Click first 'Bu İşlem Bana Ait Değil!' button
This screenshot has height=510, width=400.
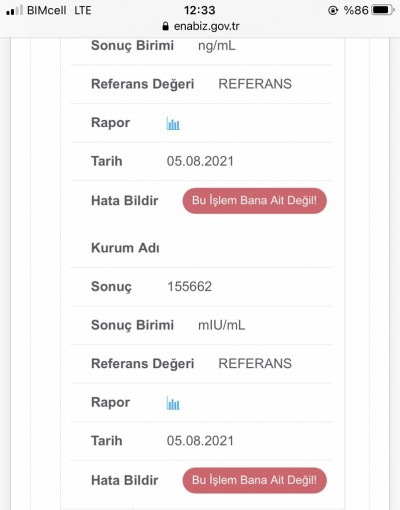tap(254, 201)
